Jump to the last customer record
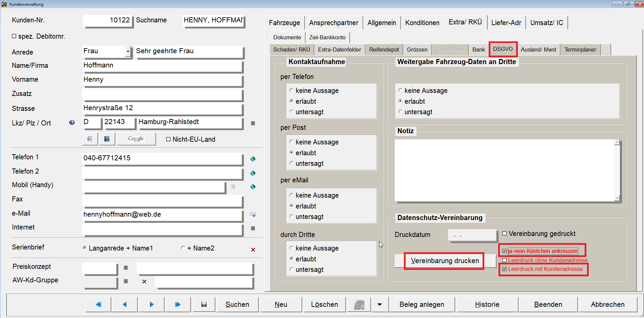 [x=178, y=304]
